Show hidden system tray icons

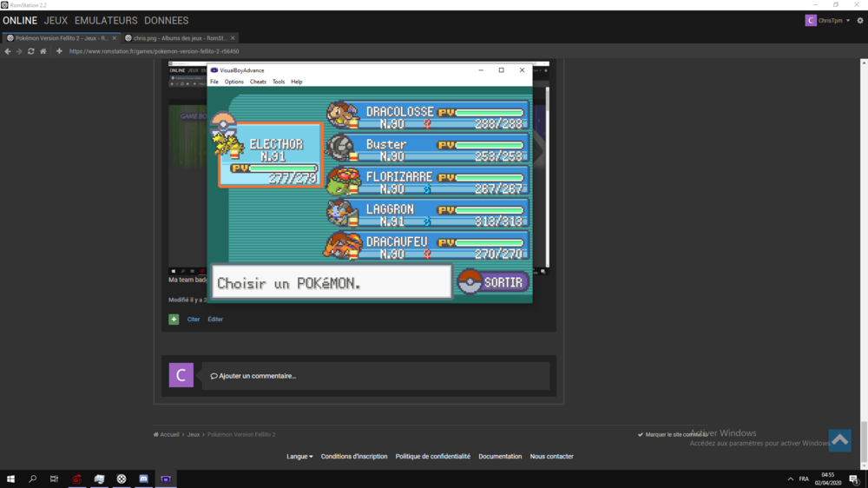click(x=790, y=479)
